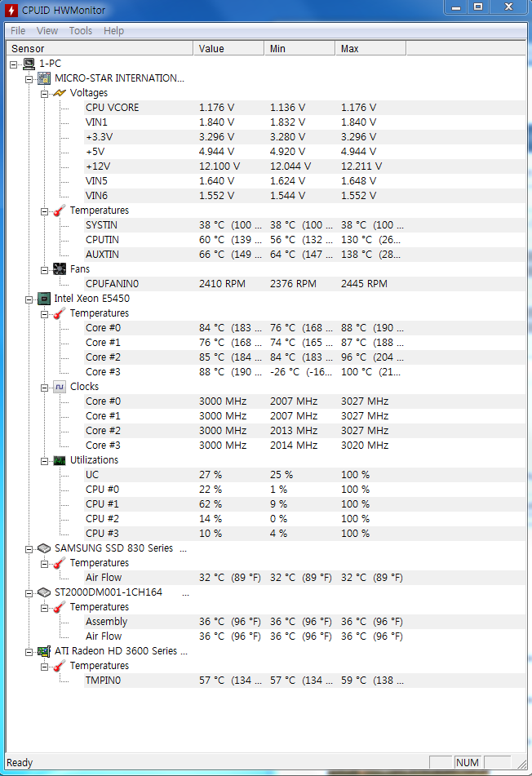This screenshot has width=532, height=776.
Task: Click the MICRO-STAR motherboard icon
Action: pyautogui.click(x=44, y=78)
